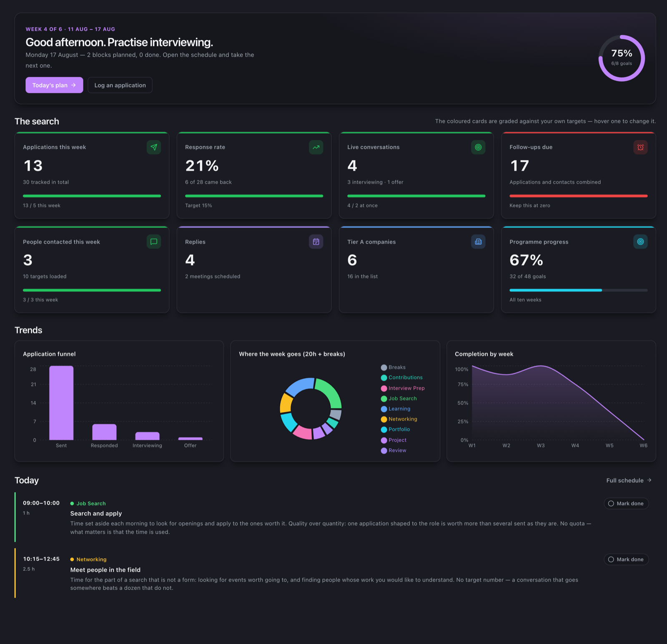Click the Offer bar in Application funnel
Screen dimensions: 667x644
[x=191, y=439]
